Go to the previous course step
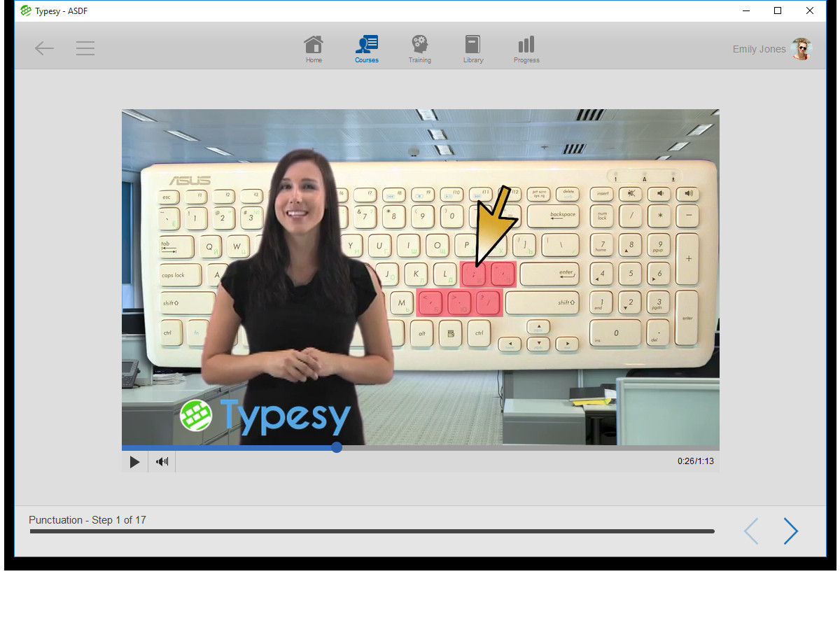 point(751,531)
